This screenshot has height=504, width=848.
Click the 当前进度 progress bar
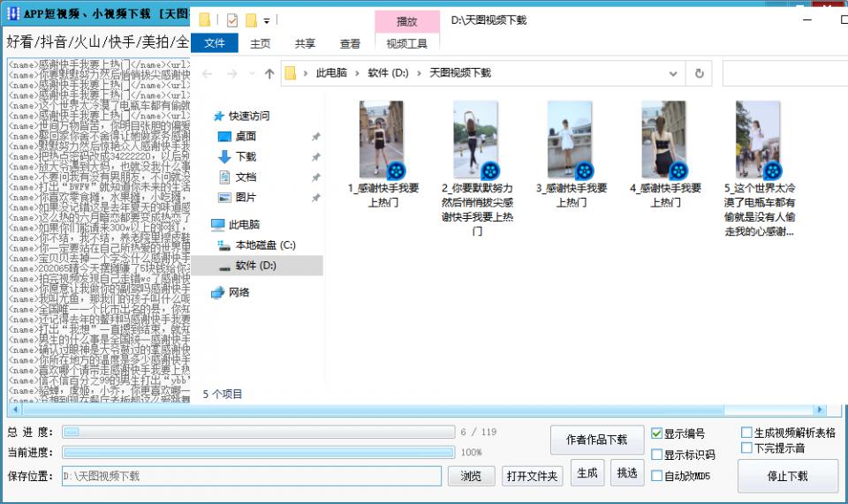pos(259,452)
